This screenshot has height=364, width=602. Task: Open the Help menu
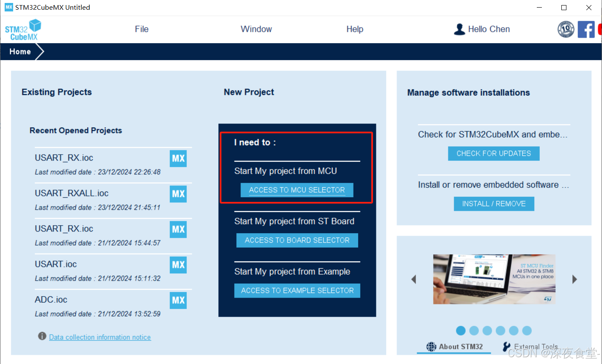(355, 29)
